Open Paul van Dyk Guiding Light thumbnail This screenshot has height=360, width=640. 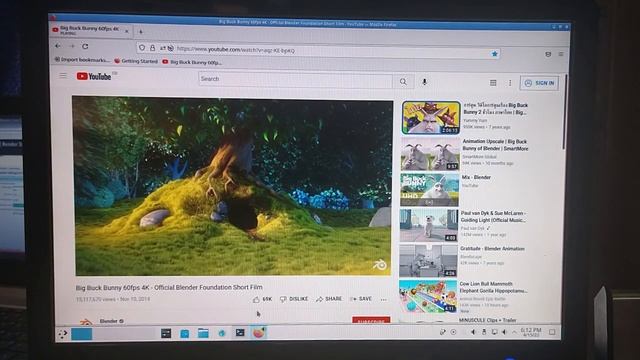pos(429,225)
